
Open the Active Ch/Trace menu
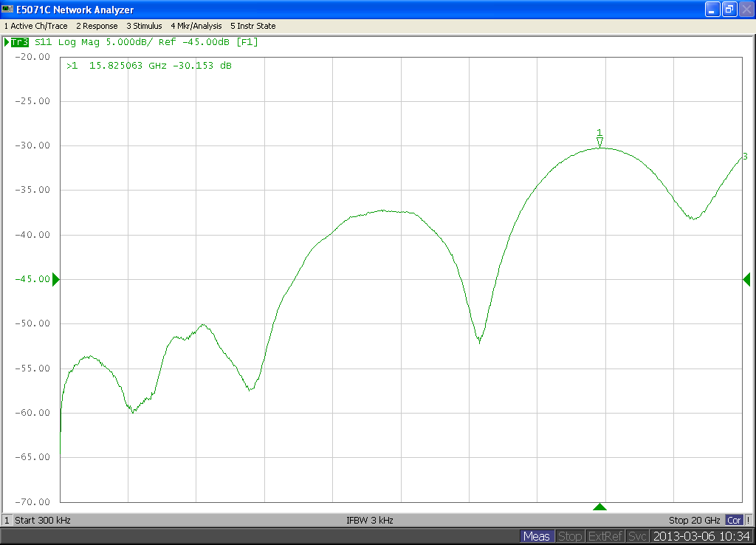(x=35, y=26)
